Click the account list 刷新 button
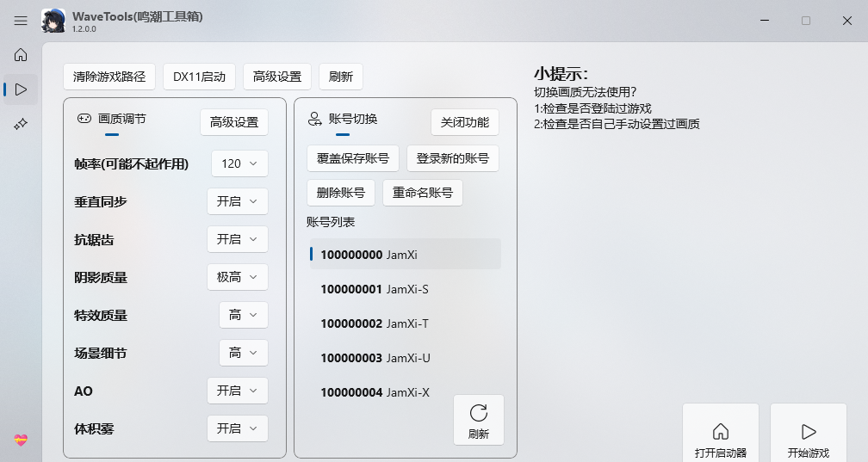 click(479, 420)
